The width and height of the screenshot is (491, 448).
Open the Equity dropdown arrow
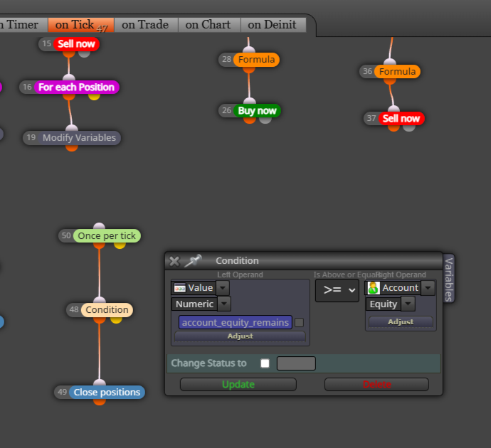(x=408, y=304)
